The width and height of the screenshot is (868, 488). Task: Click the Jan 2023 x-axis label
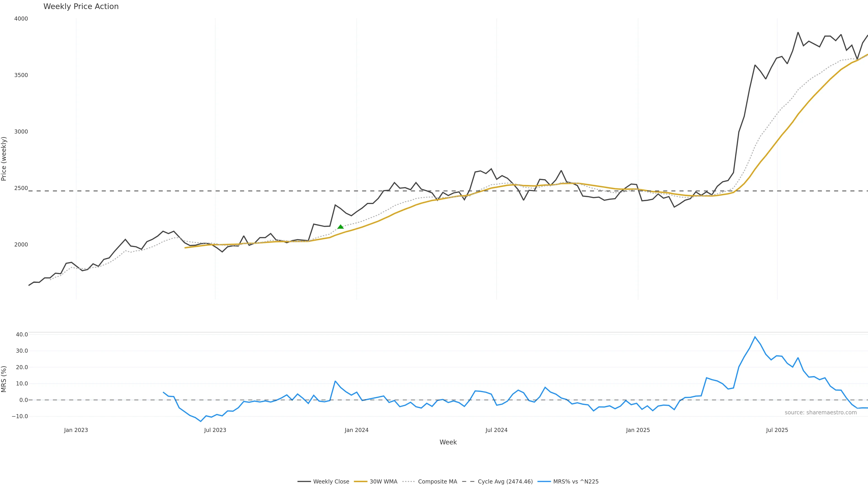[76, 430]
